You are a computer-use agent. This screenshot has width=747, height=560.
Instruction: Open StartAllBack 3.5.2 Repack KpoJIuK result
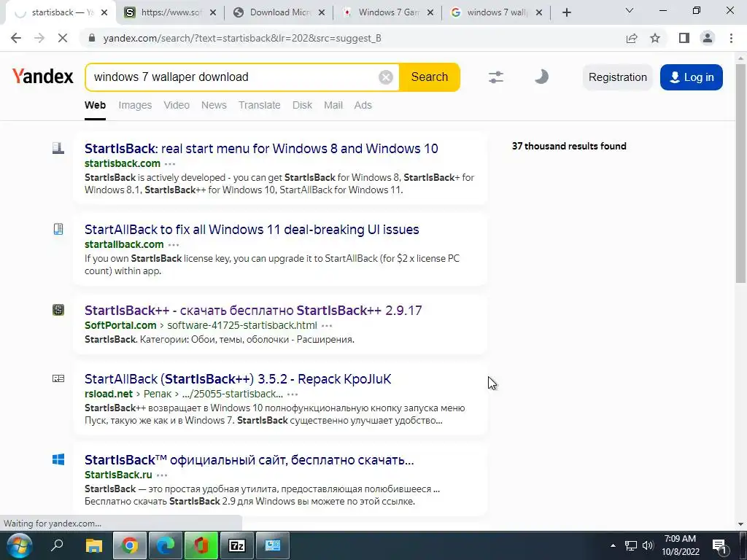[238, 379]
